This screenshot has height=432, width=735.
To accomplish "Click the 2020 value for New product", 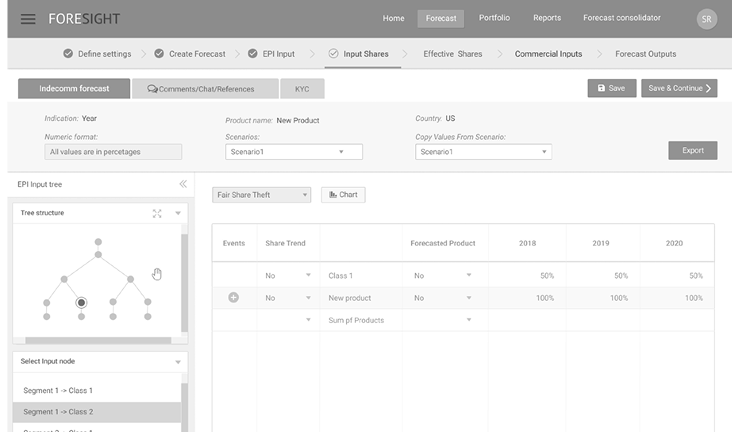I will click(694, 298).
